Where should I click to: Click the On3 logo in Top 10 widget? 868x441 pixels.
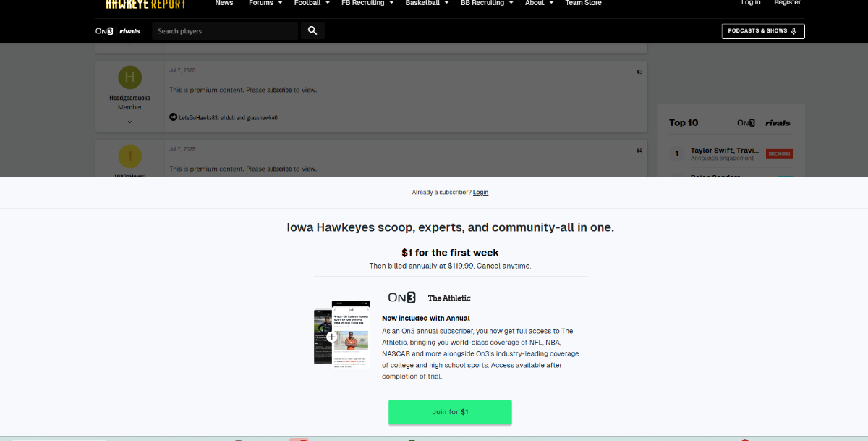coord(746,123)
